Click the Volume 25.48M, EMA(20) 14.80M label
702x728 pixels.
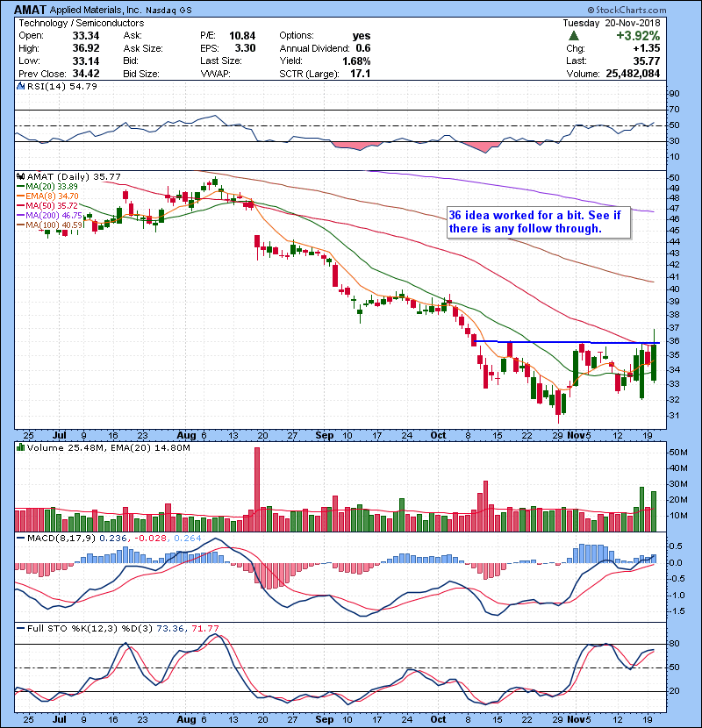click(x=108, y=447)
